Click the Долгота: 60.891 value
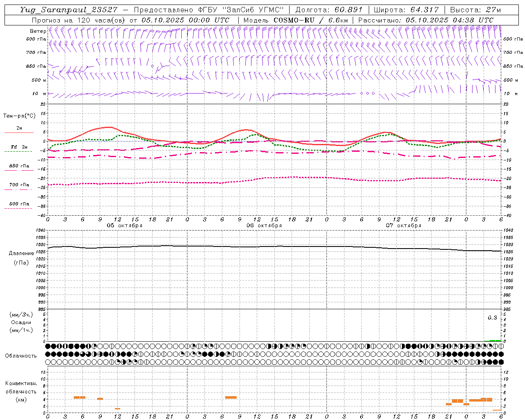The image size is (525, 420). [x=329, y=10]
